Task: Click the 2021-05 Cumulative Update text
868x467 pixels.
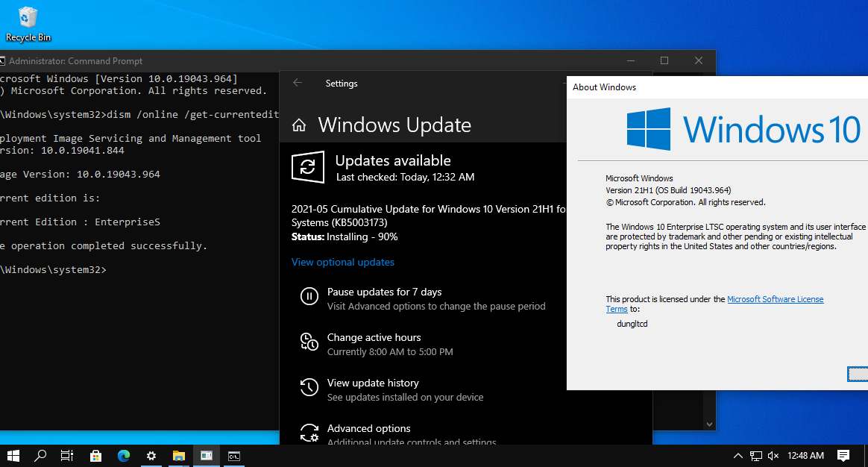Action: (x=429, y=216)
